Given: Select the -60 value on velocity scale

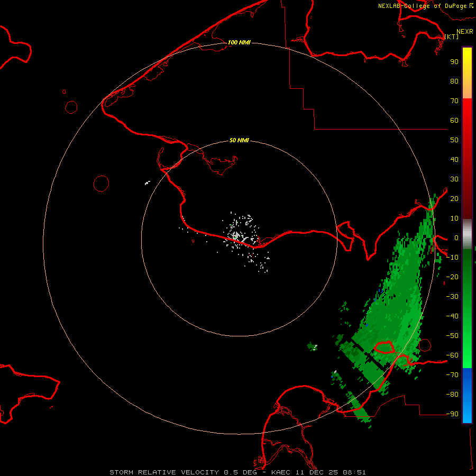Looking at the screenshot, I should point(452,355).
